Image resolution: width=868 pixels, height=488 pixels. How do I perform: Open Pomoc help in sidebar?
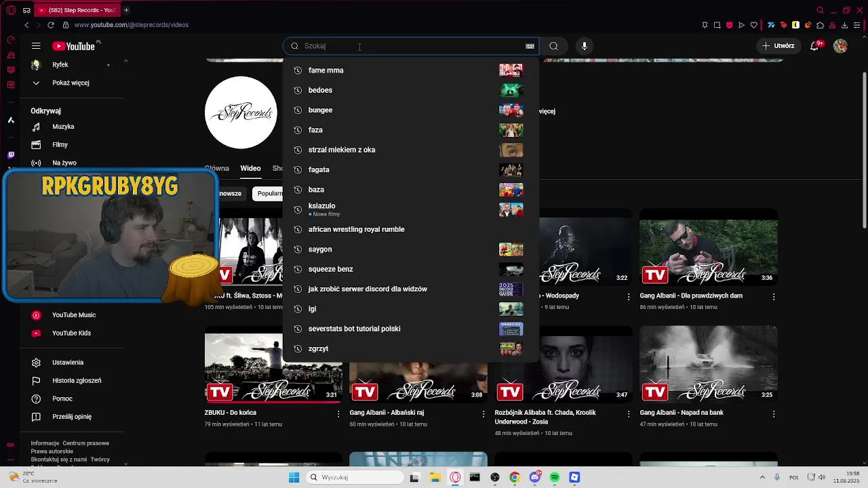tap(62, 399)
